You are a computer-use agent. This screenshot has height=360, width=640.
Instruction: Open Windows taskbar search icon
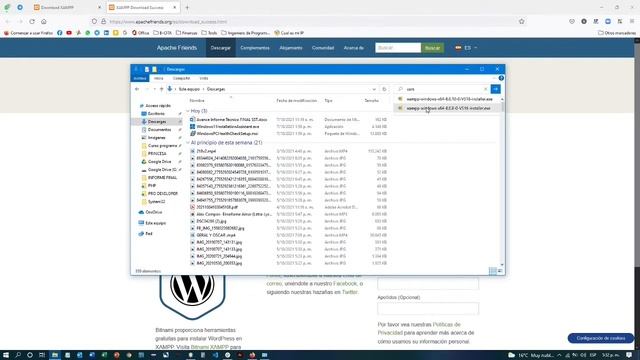(18, 355)
